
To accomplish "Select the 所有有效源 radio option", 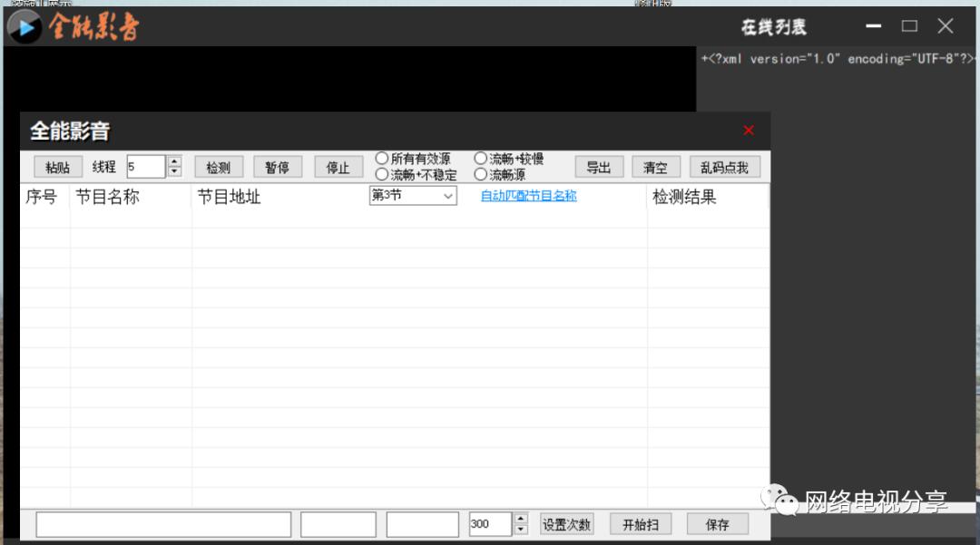I will coord(382,159).
